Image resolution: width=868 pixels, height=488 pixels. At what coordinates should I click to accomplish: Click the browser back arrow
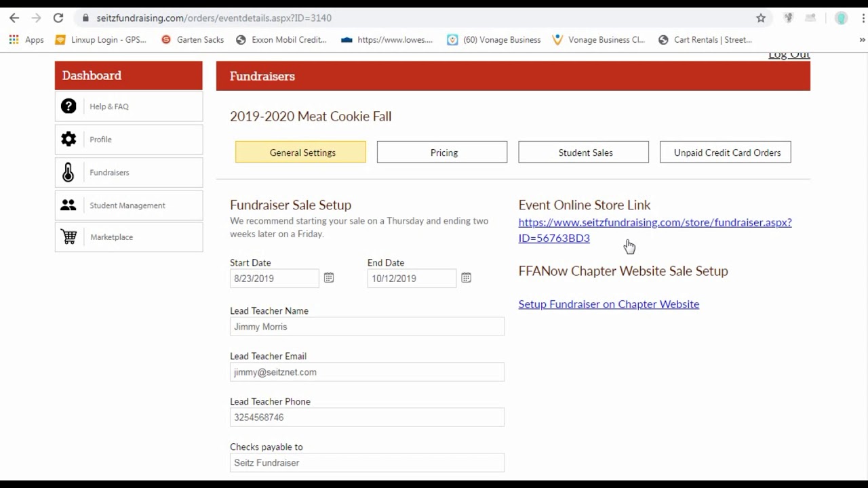(14, 18)
